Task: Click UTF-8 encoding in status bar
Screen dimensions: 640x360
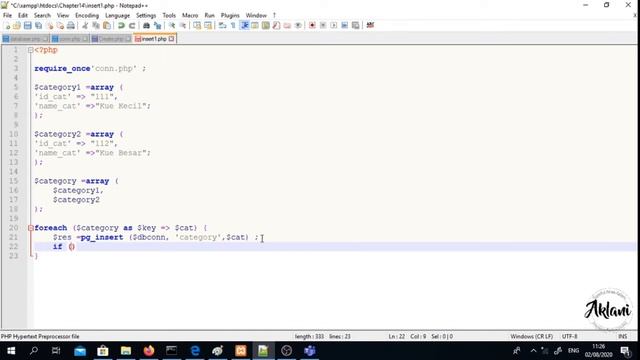Action: pos(569,336)
